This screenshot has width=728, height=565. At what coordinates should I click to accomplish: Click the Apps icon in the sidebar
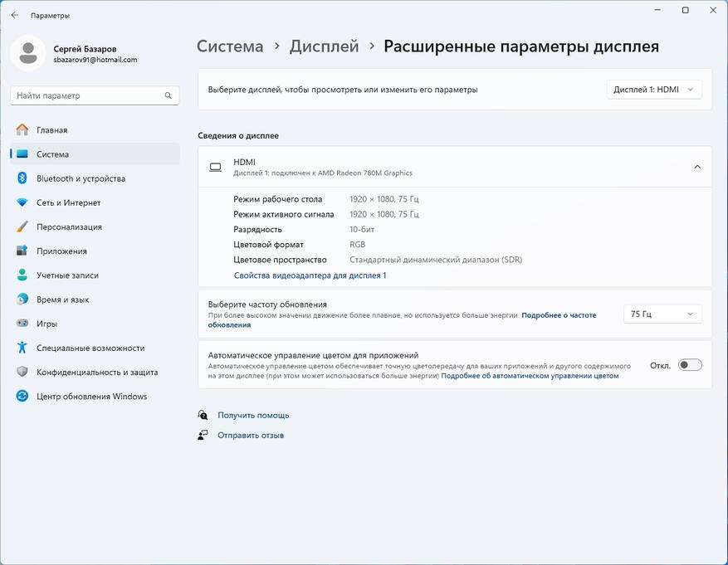[x=22, y=251]
